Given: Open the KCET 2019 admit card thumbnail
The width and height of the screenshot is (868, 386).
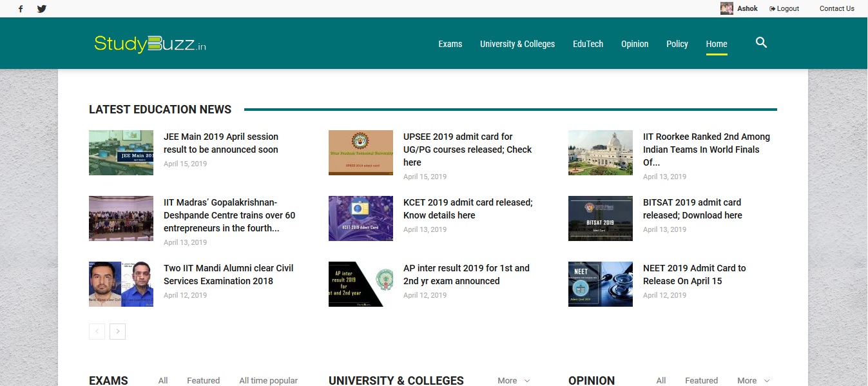Looking at the screenshot, I should tap(361, 218).
